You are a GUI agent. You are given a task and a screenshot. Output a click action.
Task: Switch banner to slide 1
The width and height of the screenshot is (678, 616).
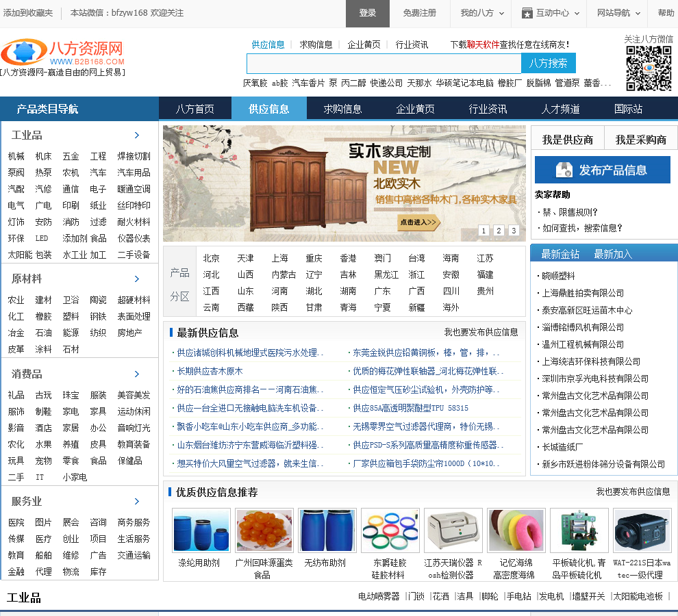pyautogui.click(x=484, y=231)
